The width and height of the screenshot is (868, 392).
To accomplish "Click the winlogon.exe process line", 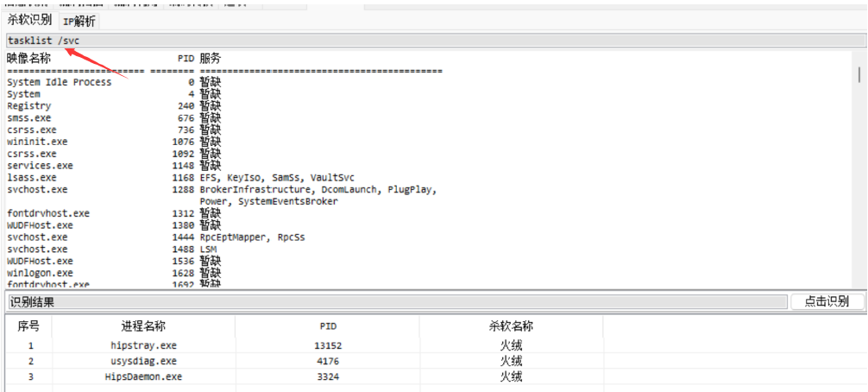I will click(114, 273).
